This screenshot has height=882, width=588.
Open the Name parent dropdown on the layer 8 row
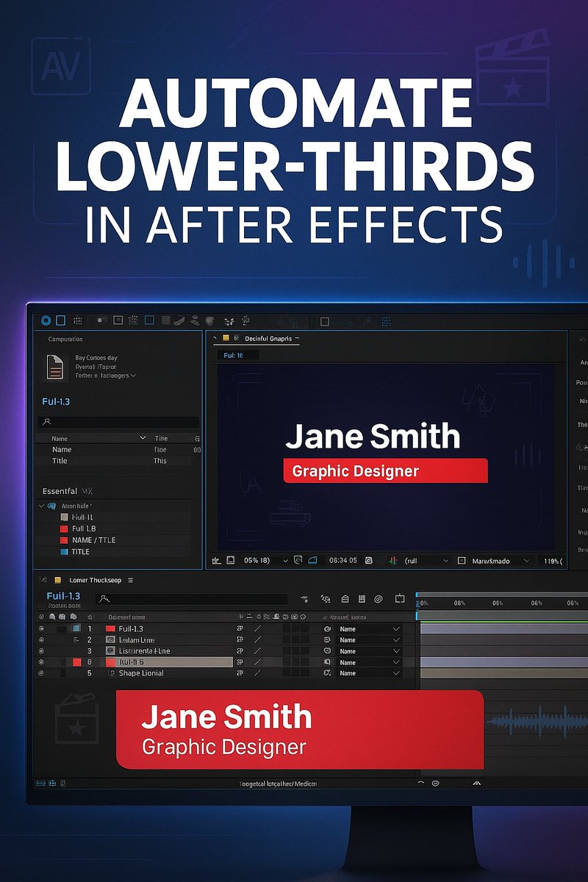[x=370, y=662]
